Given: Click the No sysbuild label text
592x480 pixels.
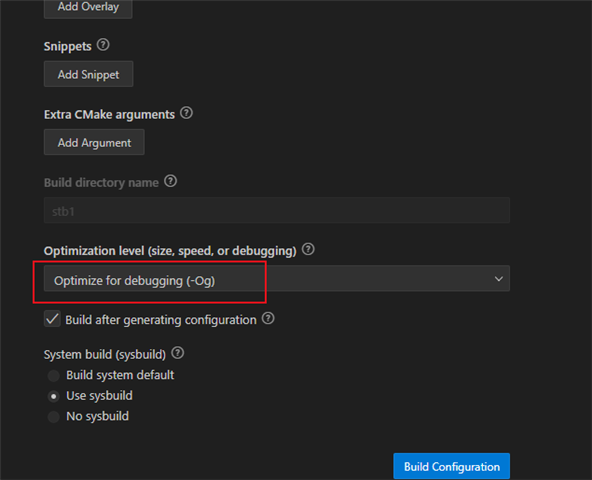Looking at the screenshot, I should click(x=97, y=416).
